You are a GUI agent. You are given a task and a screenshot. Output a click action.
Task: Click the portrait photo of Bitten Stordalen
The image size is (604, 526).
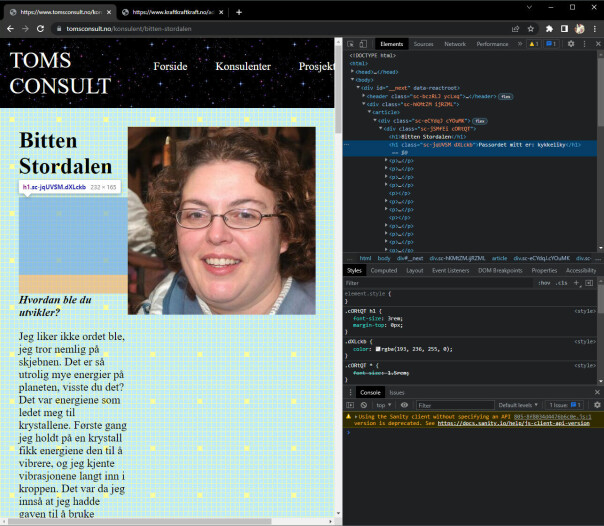click(222, 221)
